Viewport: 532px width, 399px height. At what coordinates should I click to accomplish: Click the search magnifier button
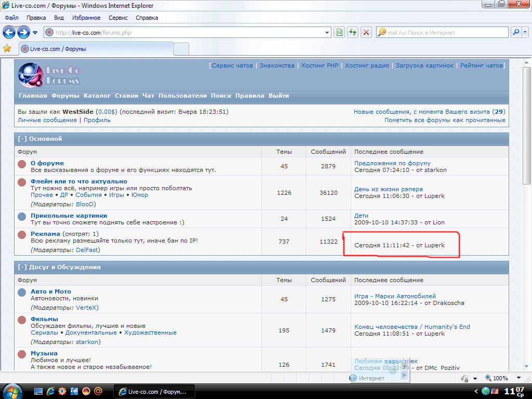(x=516, y=32)
